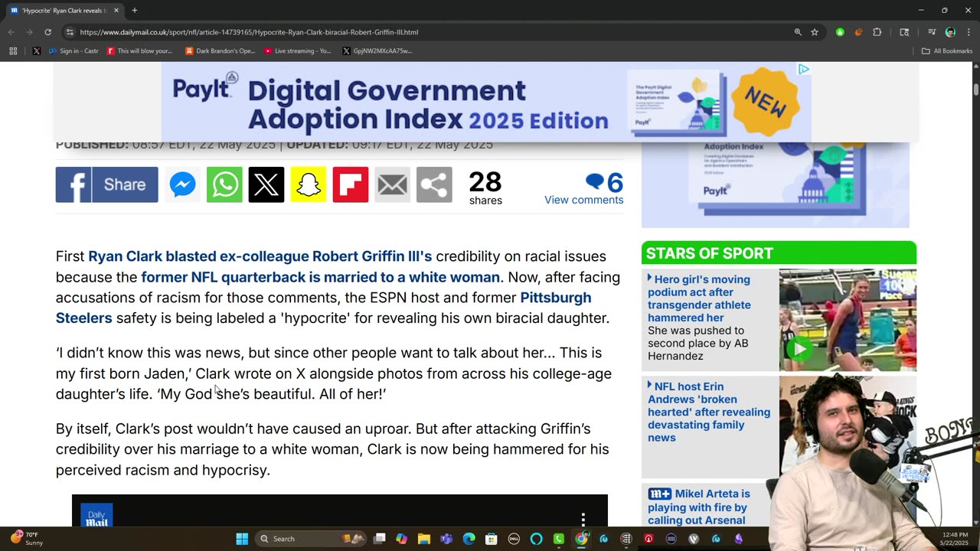This screenshot has height=551, width=980.
Task: Switch to Google Chrome on the taskbar
Action: tap(581, 539)
